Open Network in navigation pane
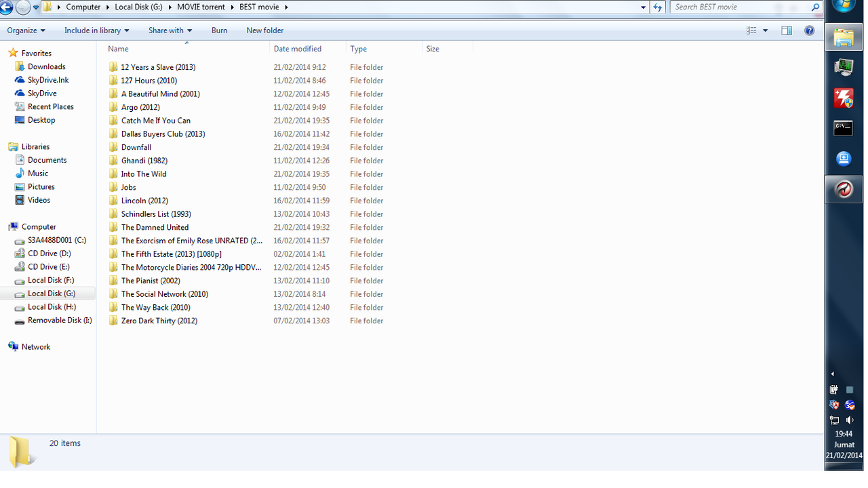This screenshot has width=868, height=488. pyautogui.click(x=35, y=346)
